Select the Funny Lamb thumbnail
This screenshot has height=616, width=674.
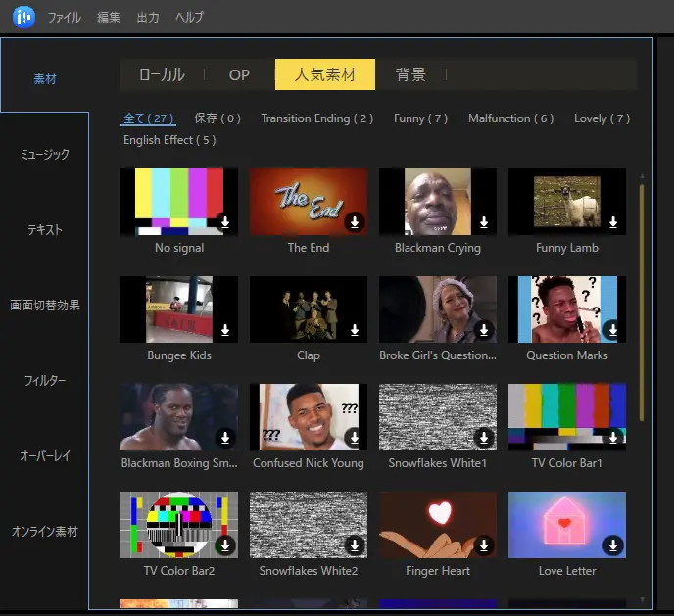[x=567, y=202]
